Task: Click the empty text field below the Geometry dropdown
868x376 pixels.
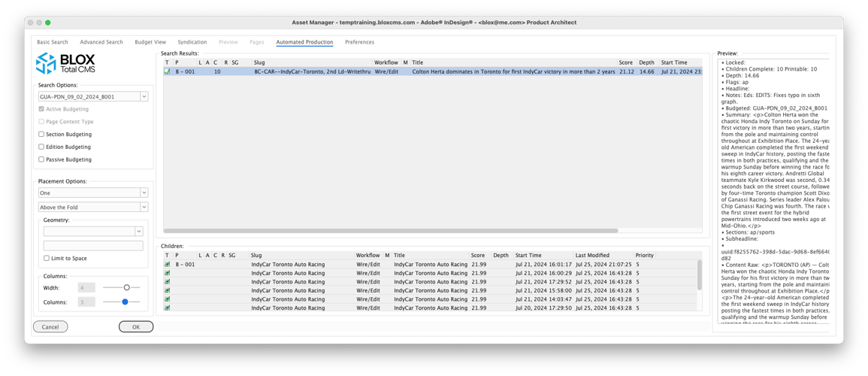Action: tap(93, 246)
